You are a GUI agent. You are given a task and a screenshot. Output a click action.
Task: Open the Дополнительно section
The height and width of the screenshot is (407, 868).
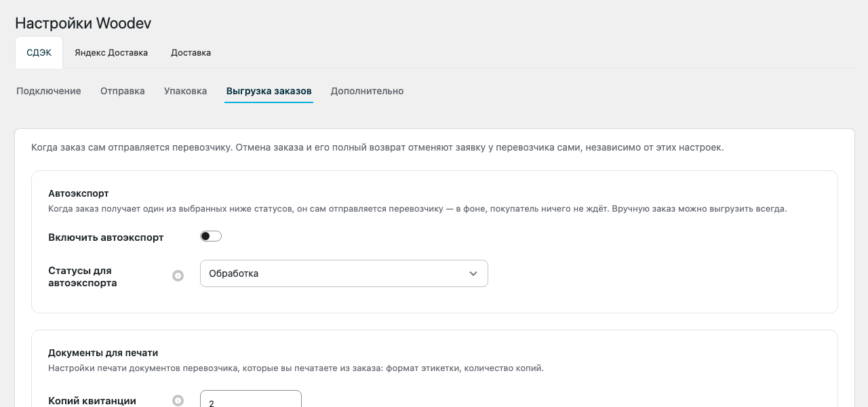click(x=367, y=91)
